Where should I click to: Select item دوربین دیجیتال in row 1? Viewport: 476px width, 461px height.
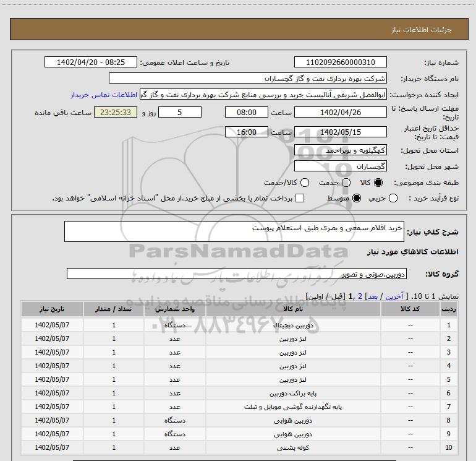pos(293,325)
